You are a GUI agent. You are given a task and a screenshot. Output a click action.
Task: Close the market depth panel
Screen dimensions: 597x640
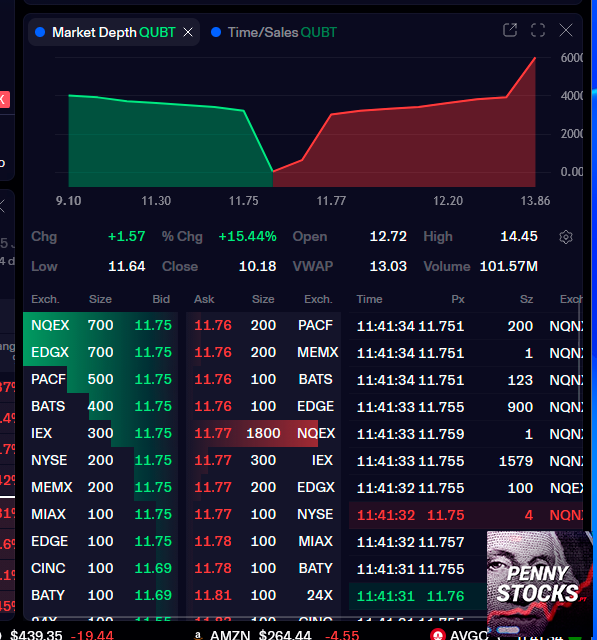click(566, 30)
